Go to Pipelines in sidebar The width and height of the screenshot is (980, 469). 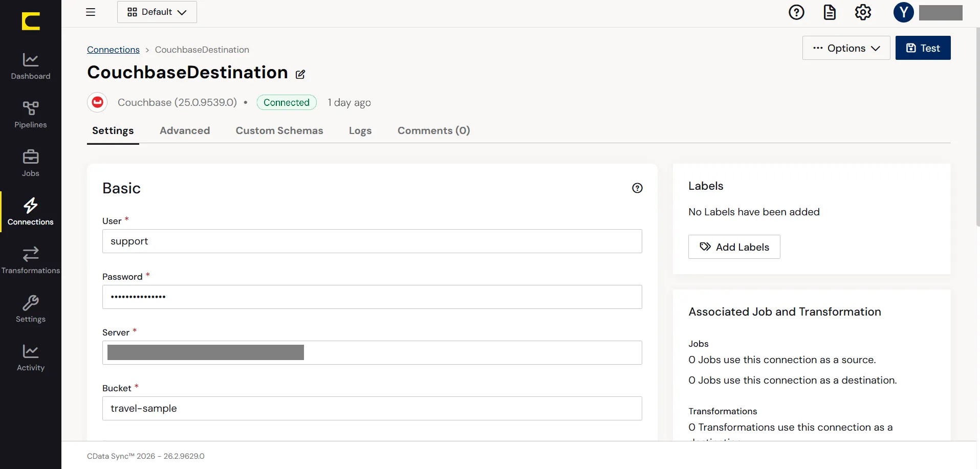[x=31, y=115]
